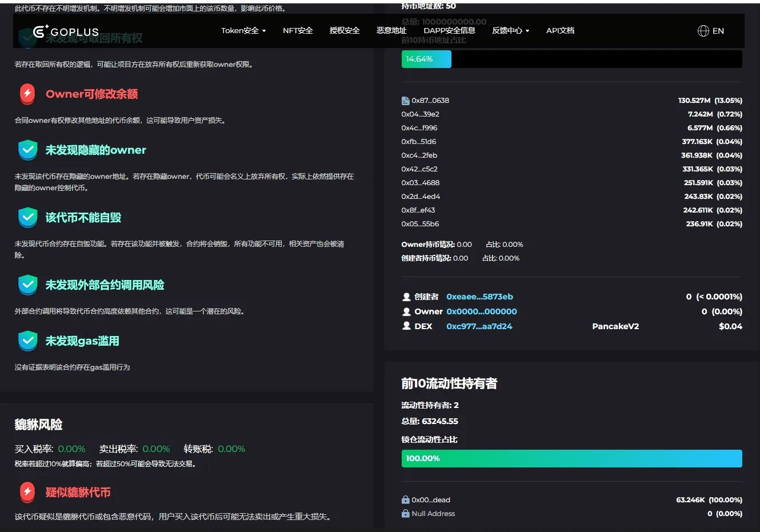The height and width of the screenshot is (532, 760).
Task: Click green shield icon beside 未发现gas滥用
Action: [27, 341]
